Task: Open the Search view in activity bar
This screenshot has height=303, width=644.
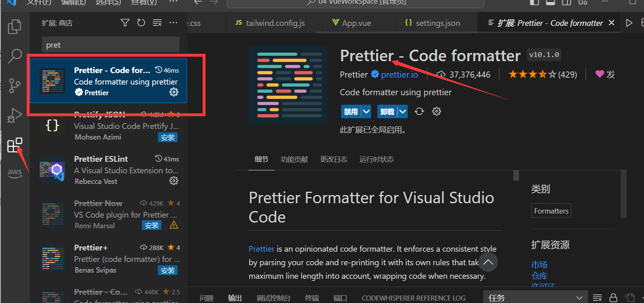Action: (x=15, y=56)
